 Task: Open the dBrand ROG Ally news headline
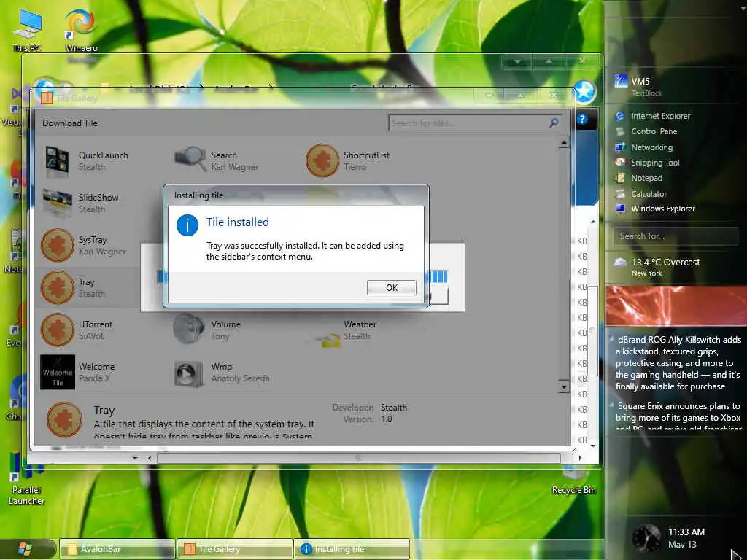[x=678, y=363]
